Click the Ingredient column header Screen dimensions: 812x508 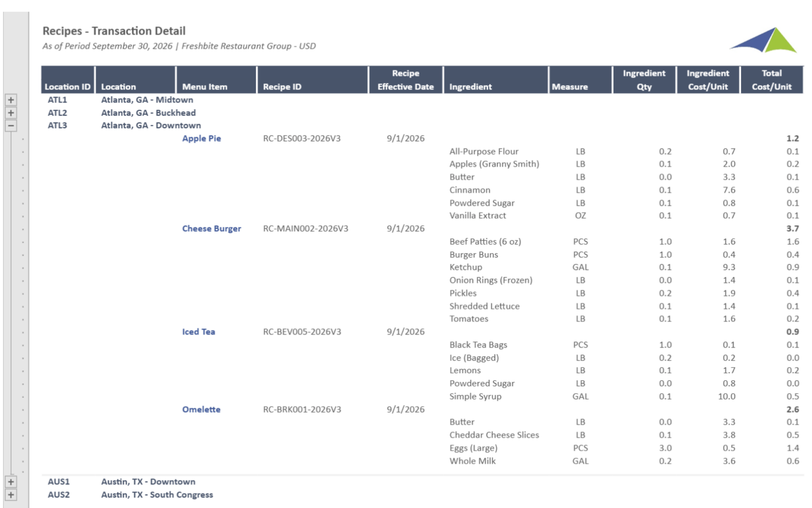coord(470,86)
